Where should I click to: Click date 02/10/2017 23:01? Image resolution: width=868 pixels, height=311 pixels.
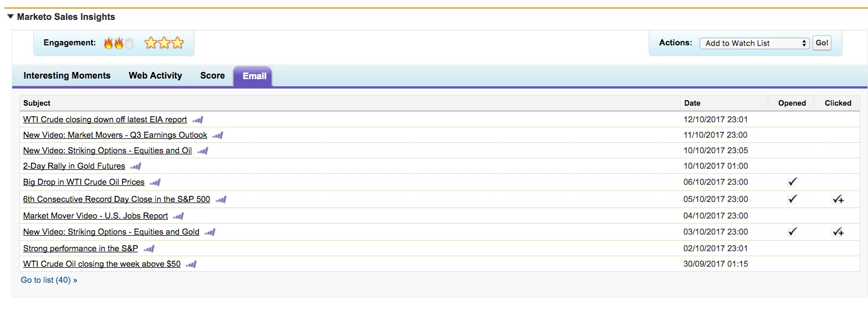(716, 248)
